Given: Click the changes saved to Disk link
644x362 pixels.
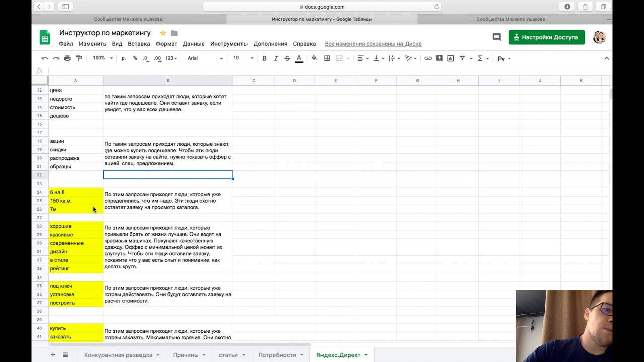Looking at the screenshot, I should pos(373,44).
